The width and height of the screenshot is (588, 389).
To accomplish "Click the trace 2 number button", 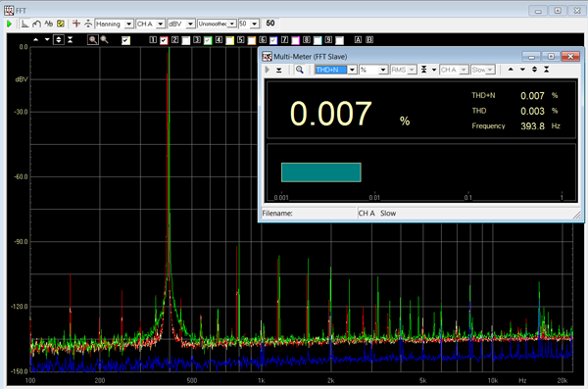I will pos(174,39).
